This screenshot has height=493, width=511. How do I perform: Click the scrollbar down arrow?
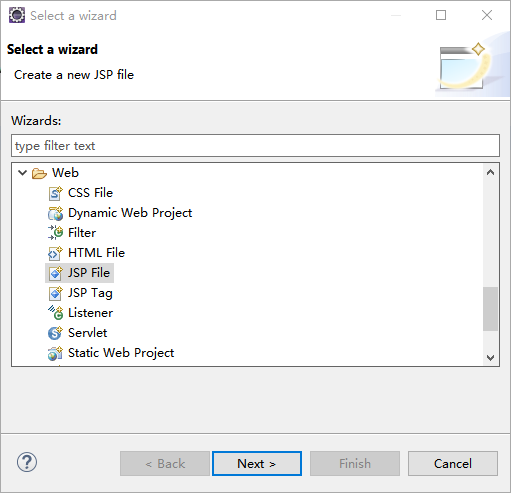tap(490, 357)
